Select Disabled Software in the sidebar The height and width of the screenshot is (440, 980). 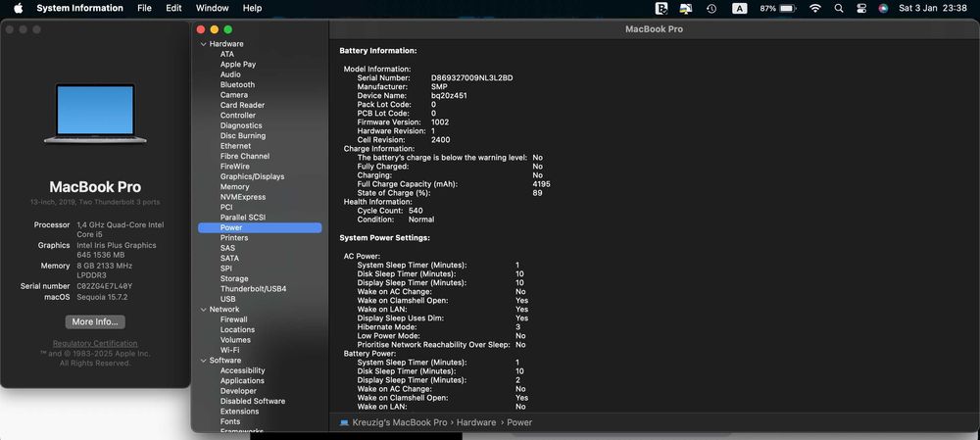(253, 401)
